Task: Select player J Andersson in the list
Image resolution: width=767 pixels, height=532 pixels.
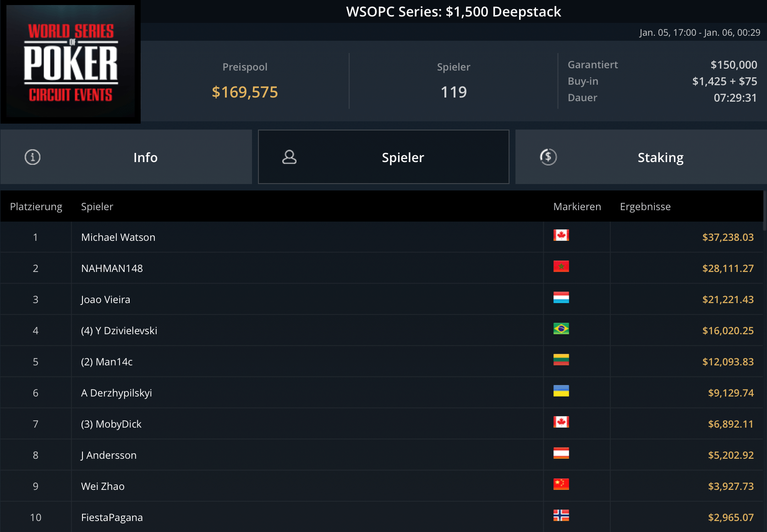Action: [x=109, y=455]
